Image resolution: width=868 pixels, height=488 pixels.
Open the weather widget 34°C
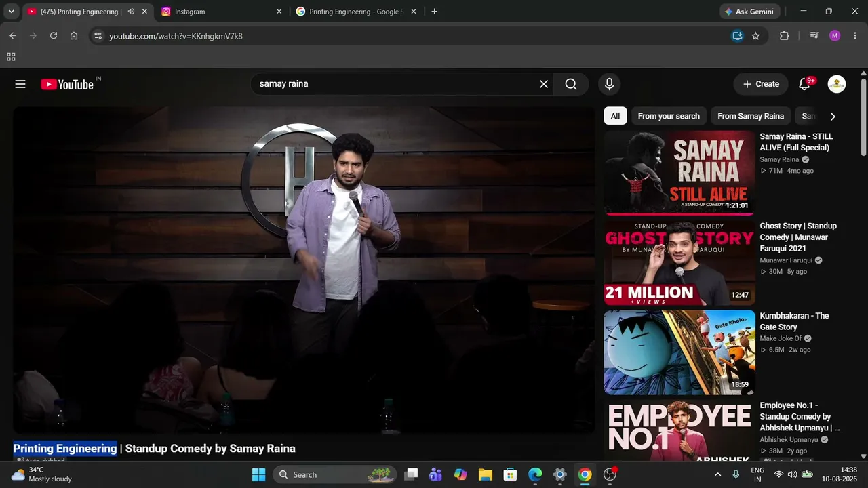click(41, 474)
